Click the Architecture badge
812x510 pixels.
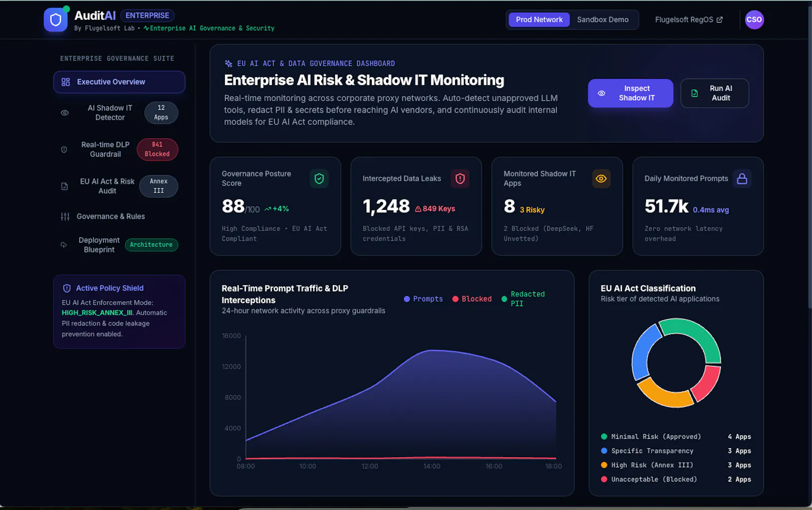151,245
